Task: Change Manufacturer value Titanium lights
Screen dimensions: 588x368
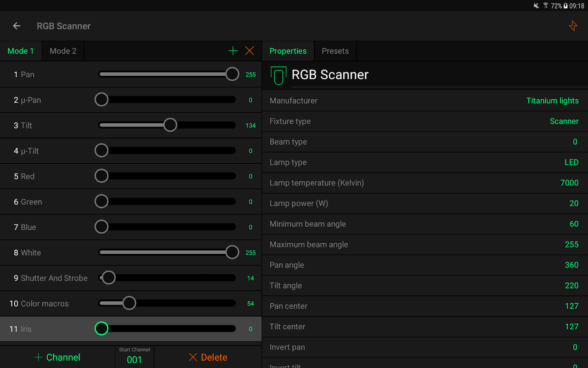Action: coord(552,101)
